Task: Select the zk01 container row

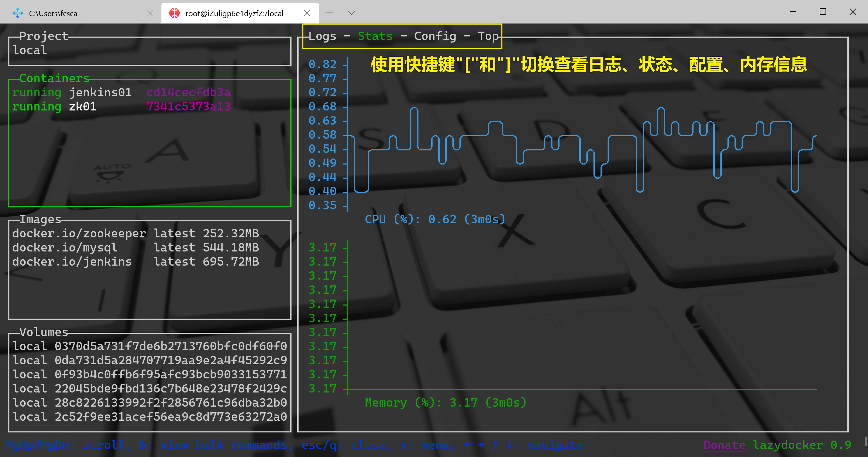Action: 83,107
